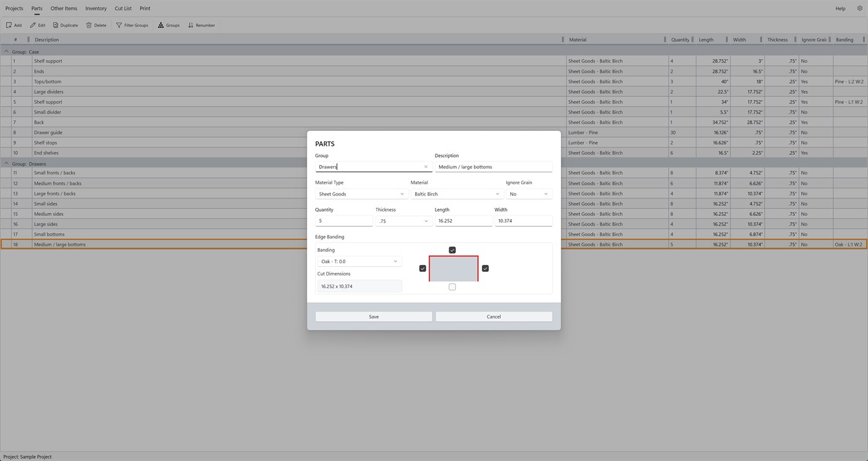Open the Material Type dropdown
The image size is (868, 461).
[x=361, y=194]
